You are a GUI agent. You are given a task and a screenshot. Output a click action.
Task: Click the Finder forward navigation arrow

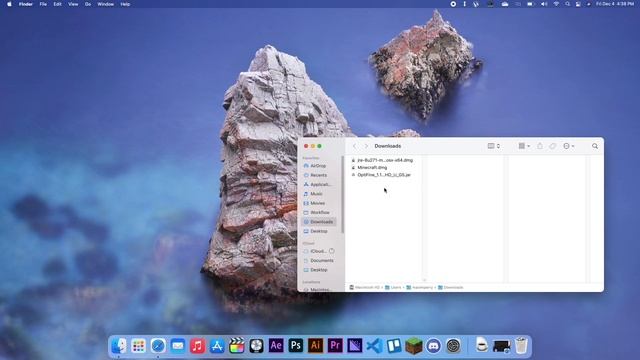pyautogui.click(x=366, y=146)
